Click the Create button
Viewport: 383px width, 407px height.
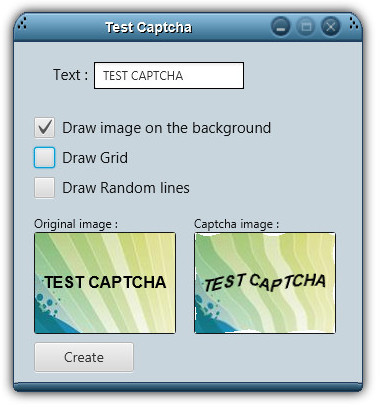pyautogui.click(x=84, y=357)
